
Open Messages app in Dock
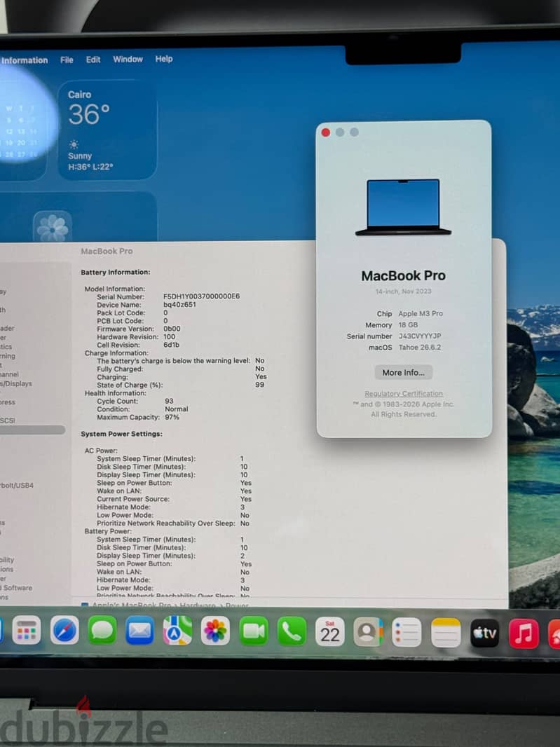pos(102,630)
